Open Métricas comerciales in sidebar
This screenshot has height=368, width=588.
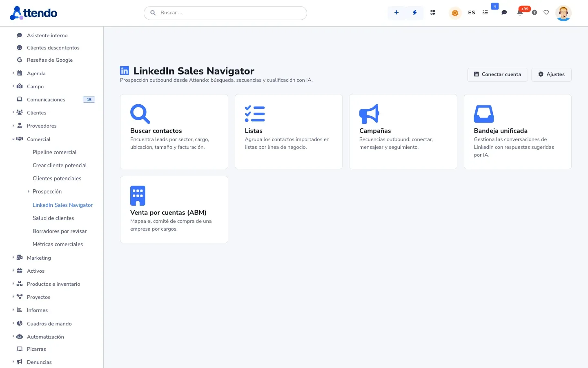point(58,244)
